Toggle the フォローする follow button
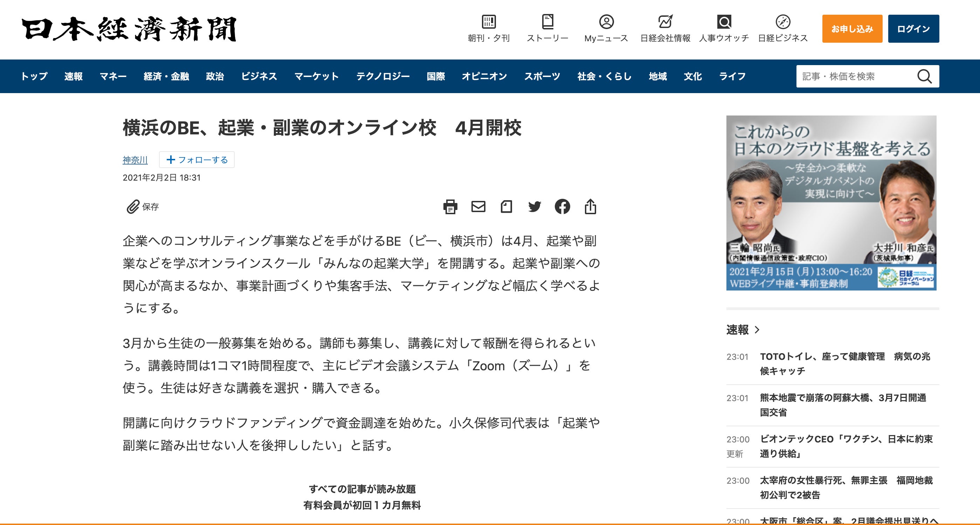 click(197, 160)
